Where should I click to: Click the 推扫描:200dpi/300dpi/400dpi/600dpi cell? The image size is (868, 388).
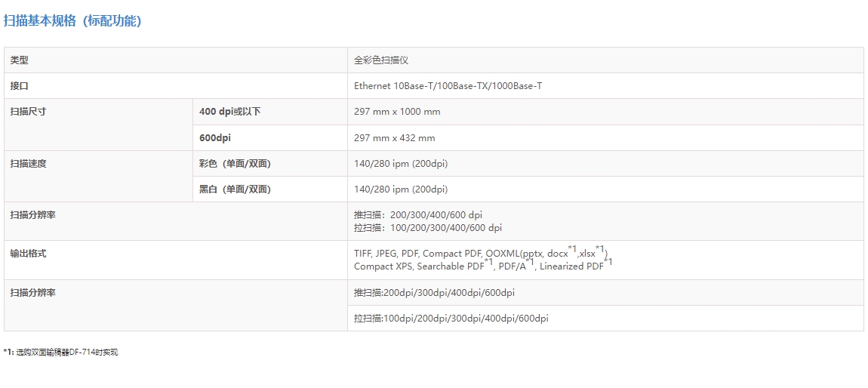[434, 293]
